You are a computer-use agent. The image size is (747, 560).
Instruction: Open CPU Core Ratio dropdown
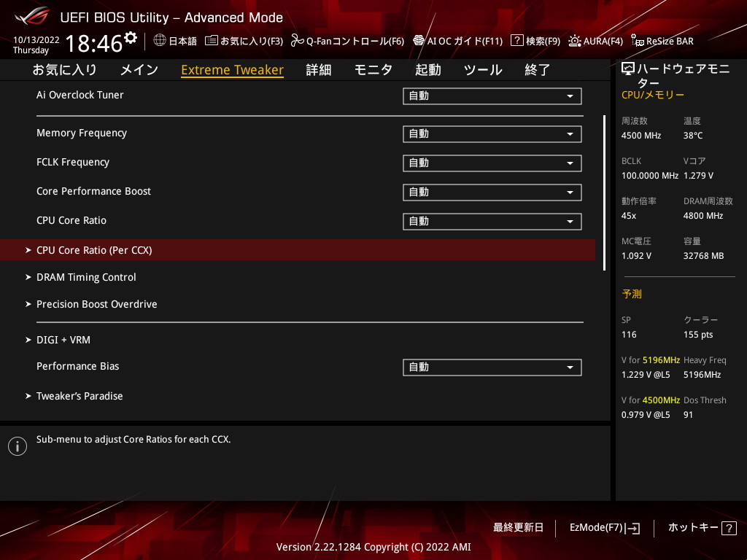coord(492,222)
